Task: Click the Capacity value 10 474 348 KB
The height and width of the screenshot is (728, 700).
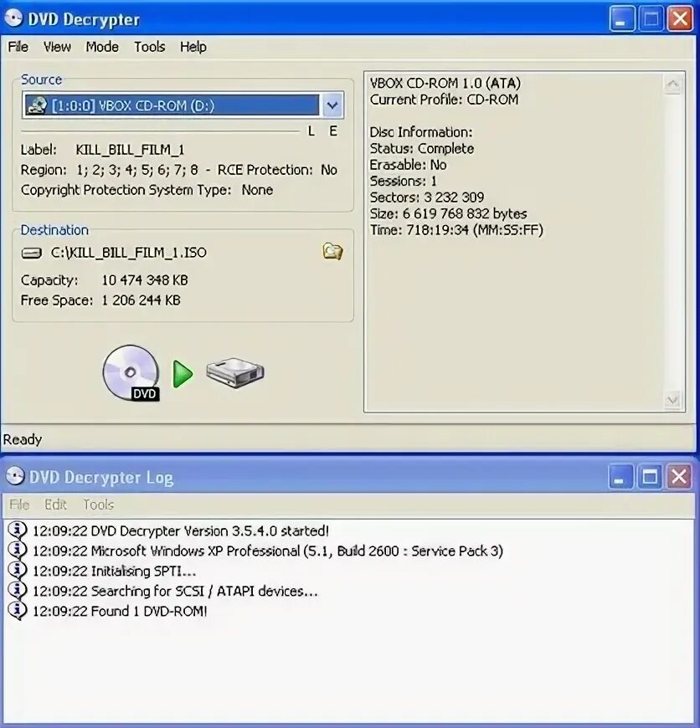Action: 145,280
